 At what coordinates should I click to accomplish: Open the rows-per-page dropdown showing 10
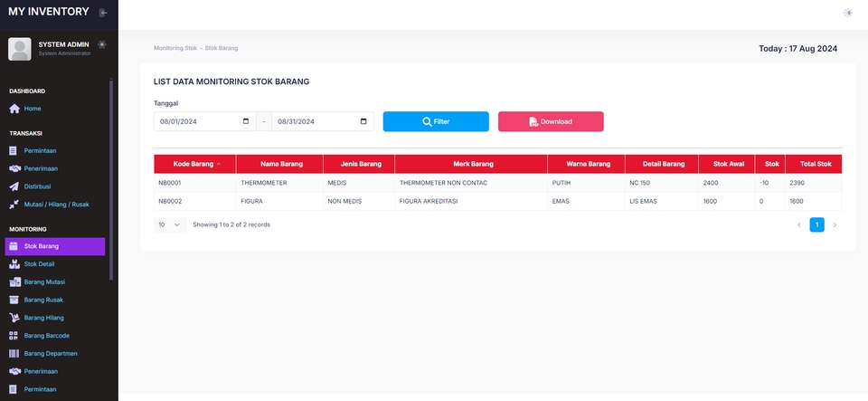170,224
